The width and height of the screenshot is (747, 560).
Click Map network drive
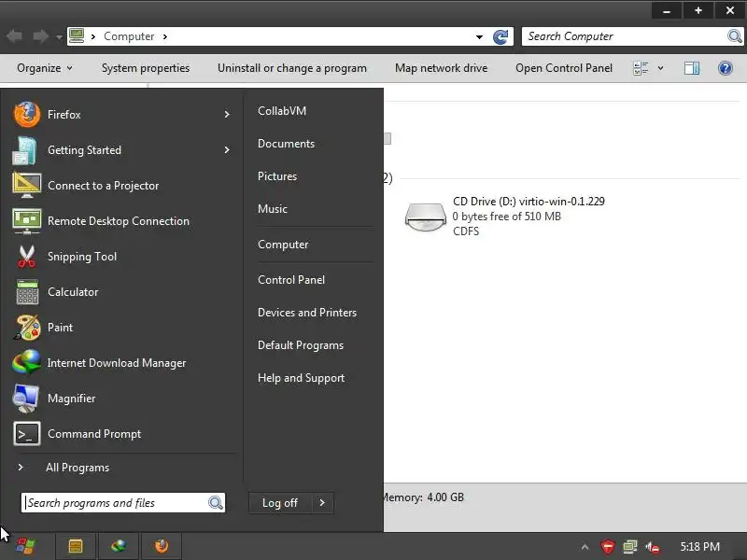point(441,68)
